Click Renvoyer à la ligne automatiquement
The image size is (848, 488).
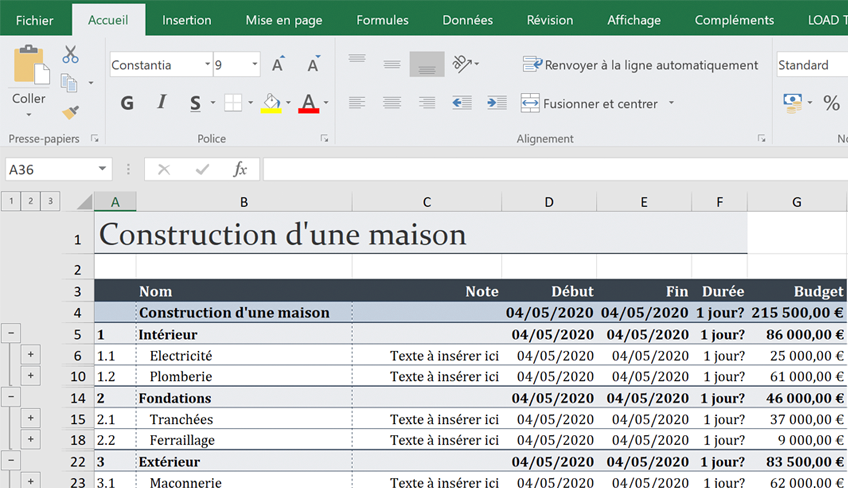640,65
